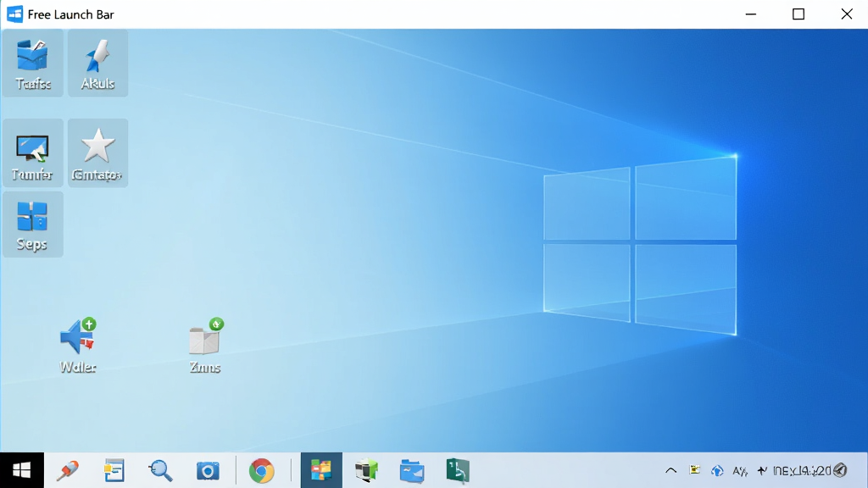Viewport: 868px width, 488px height.
Task: Launch Google Chrome from the taskbar
Action: 261,471
